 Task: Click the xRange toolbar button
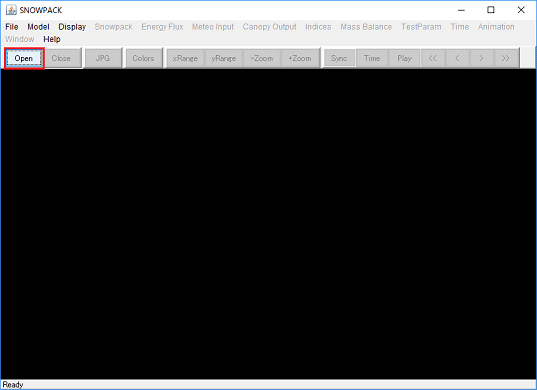click(x=185, y=58)
